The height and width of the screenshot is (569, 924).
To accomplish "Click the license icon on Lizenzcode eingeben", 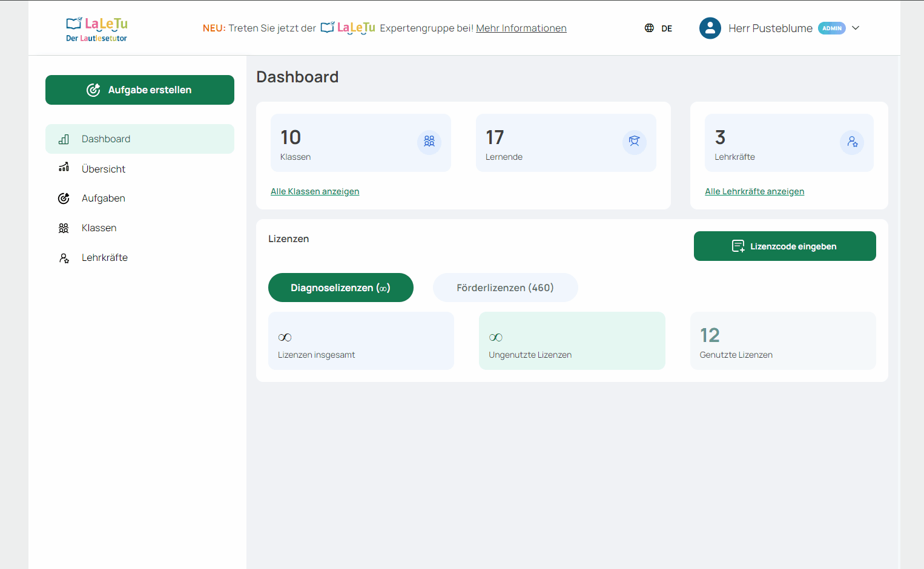I will (x=738, y=246).
